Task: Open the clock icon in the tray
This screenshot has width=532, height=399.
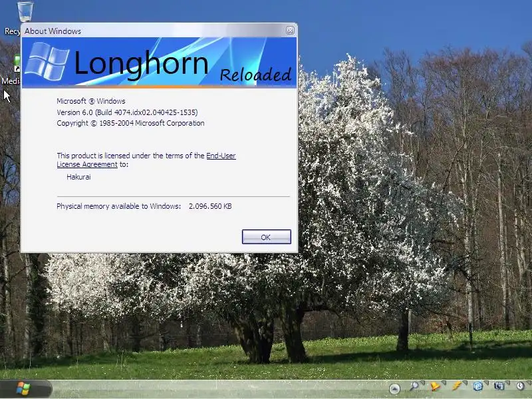Action: (x=521, y=386)
